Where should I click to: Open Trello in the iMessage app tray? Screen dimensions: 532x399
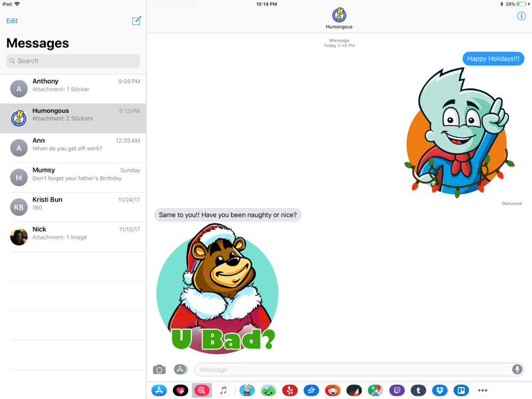(x=461, y=390)
